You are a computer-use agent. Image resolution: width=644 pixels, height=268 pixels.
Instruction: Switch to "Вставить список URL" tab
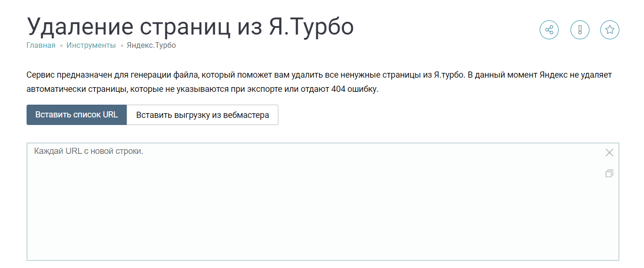coord(76,115)
